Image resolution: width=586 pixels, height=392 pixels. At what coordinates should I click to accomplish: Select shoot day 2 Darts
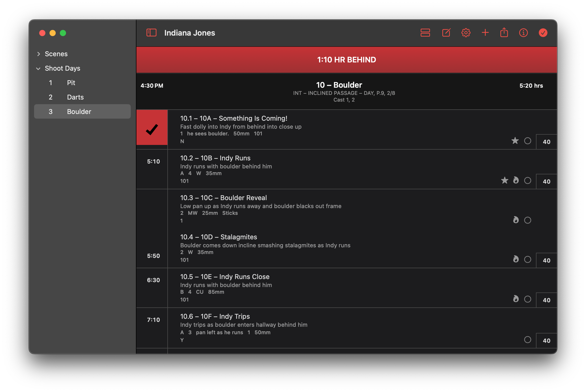click(75, 97)
